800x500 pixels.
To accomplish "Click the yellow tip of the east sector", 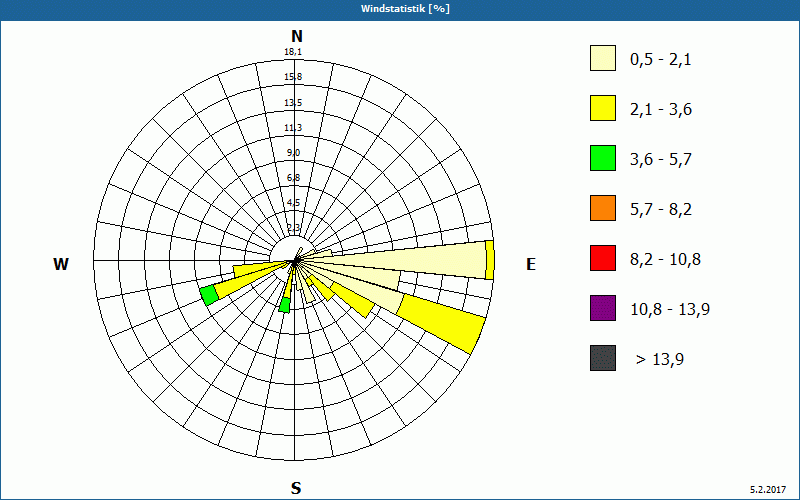I will coord(490,260).
